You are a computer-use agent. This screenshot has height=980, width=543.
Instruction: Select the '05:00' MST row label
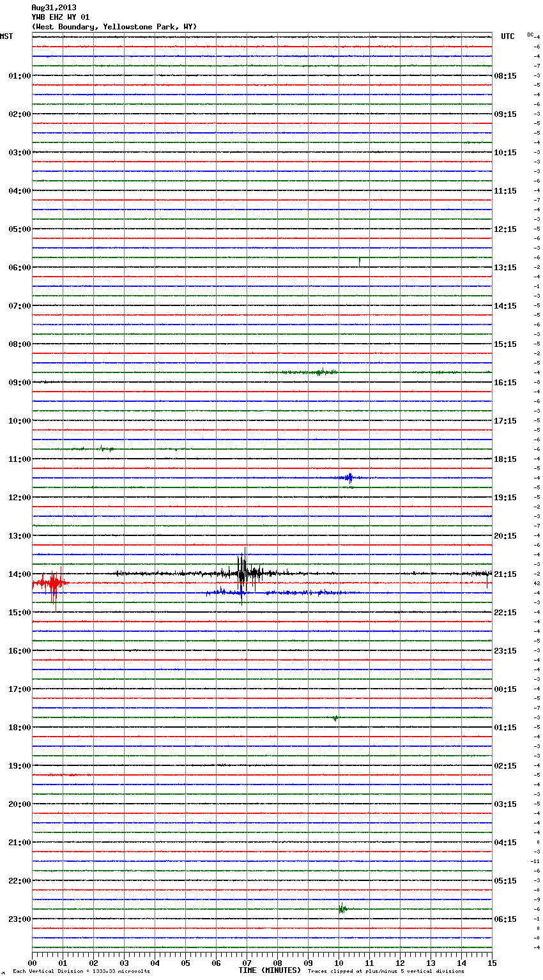[20, 229]
